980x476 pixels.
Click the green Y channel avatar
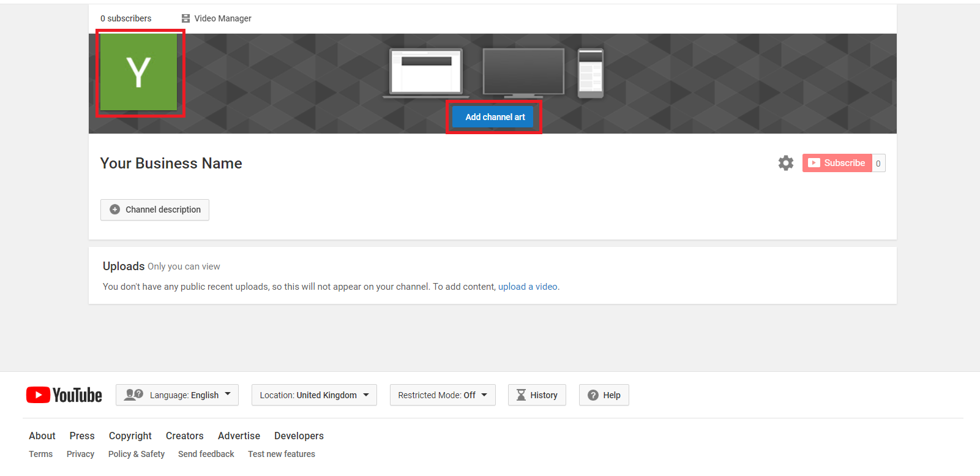click(x=139, y=72)
